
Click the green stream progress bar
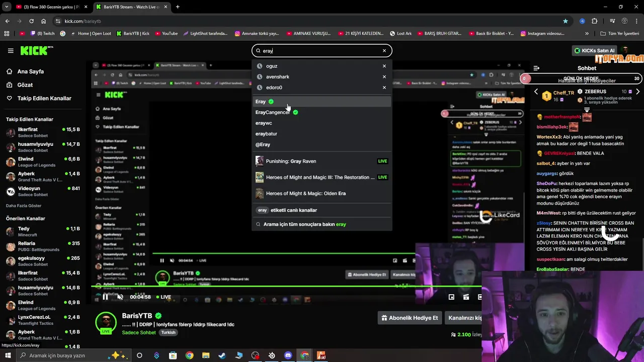287,287
